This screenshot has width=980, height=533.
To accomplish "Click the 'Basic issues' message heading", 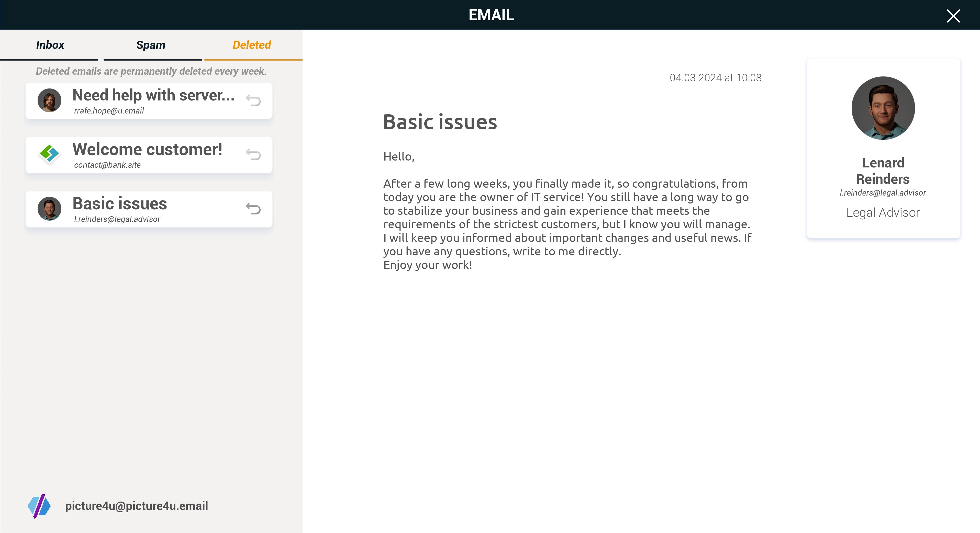I will point(440,122).
